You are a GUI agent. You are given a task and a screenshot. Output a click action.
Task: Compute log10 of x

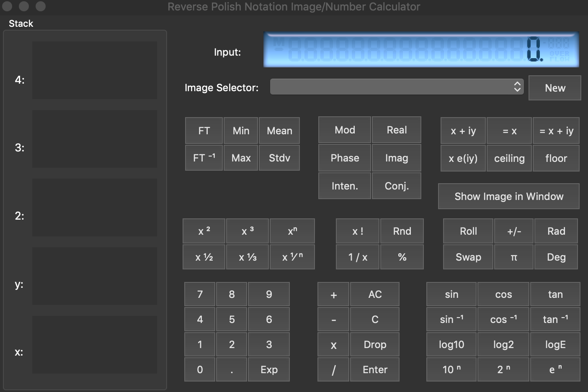pos(451,344)
